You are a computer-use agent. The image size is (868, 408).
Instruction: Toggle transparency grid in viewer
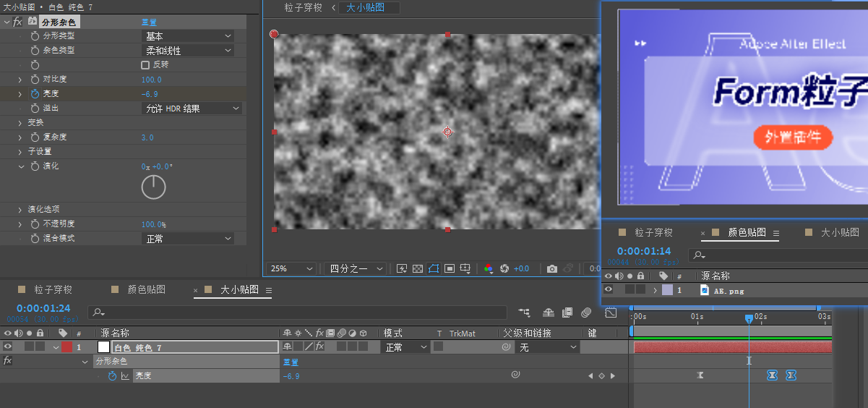[417, 268]
